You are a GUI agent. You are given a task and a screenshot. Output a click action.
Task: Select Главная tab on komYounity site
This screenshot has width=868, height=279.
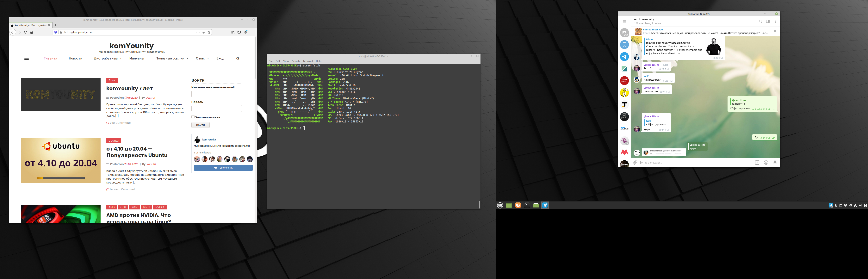(x=50, y=59)
